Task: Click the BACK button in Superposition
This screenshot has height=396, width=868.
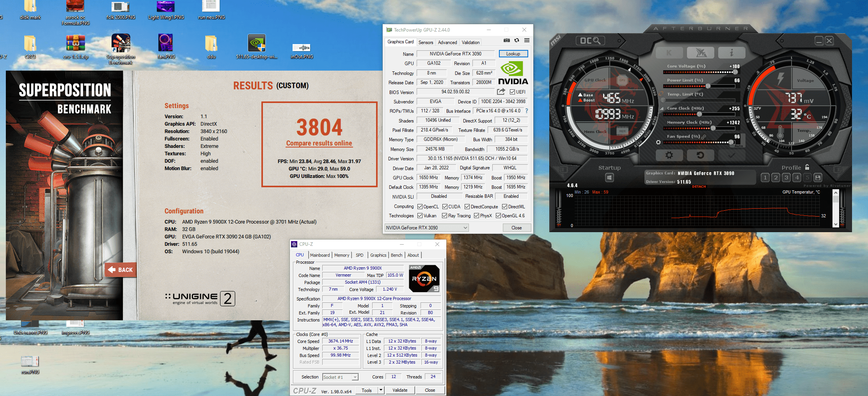Action: click(121, 270)
